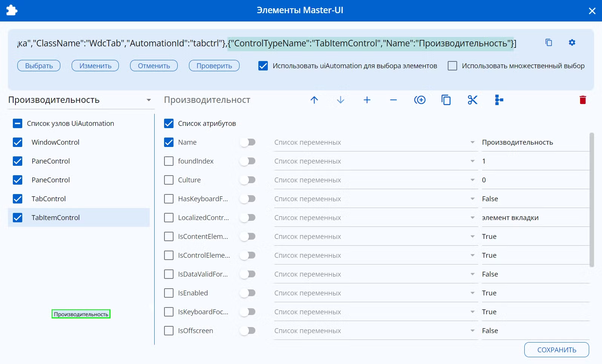Check the foundIndex attribute checkbox

(x=169, y=161)
